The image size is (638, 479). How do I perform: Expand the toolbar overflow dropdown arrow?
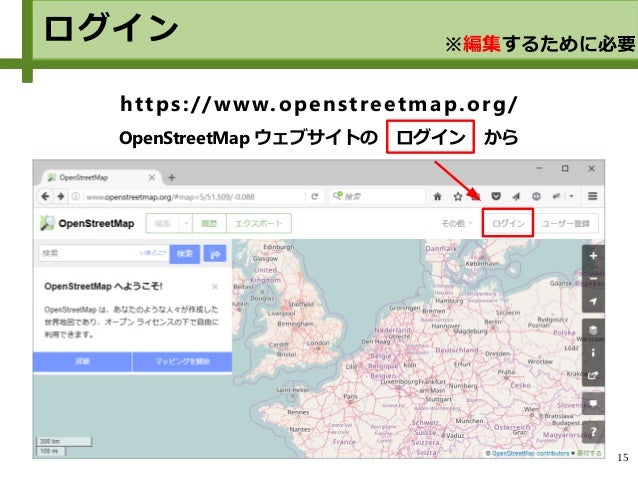pos(571,197)
